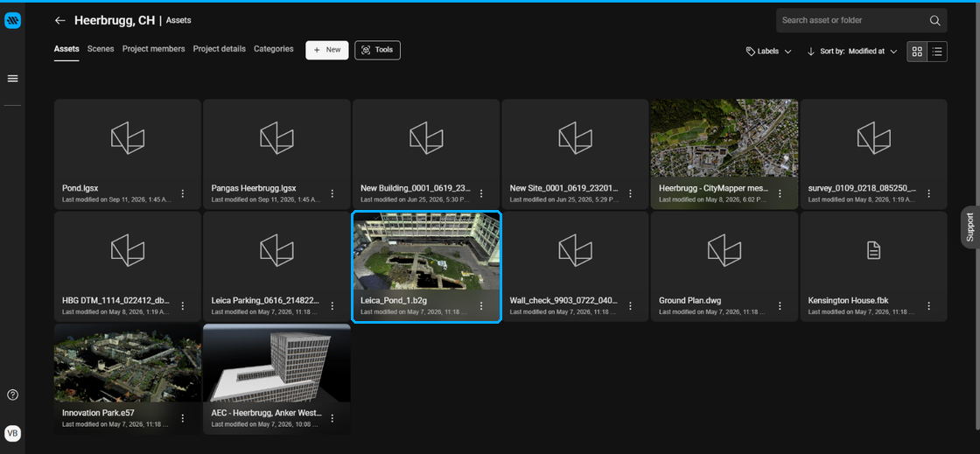Open options menu for survey_0109 asset

click(x=928, y=193)
